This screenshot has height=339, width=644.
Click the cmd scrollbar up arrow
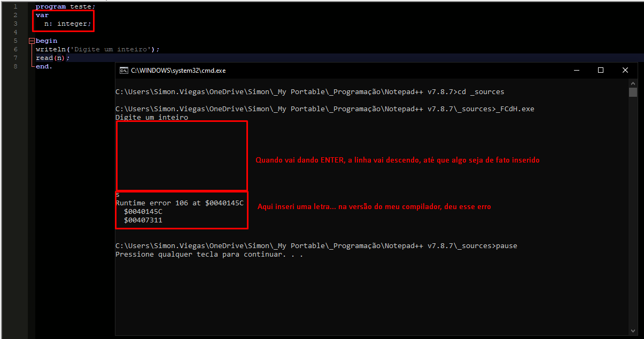[x=633, y=83]
